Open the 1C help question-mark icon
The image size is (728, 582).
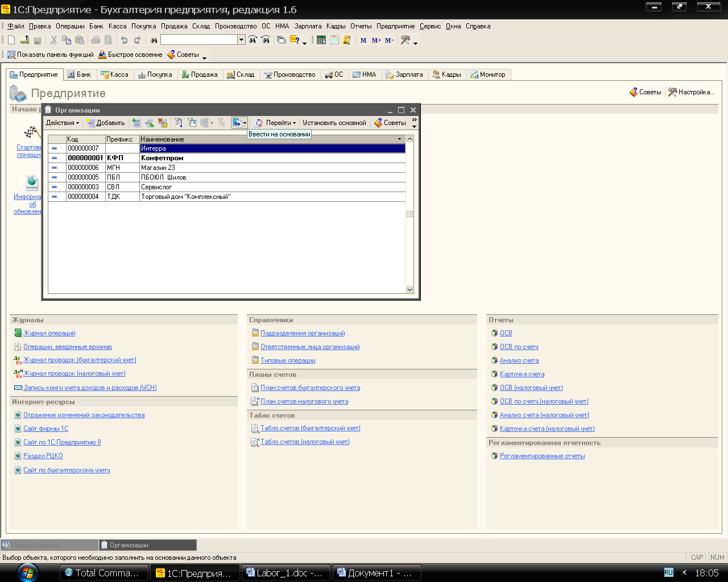click(x=295, y=40)
